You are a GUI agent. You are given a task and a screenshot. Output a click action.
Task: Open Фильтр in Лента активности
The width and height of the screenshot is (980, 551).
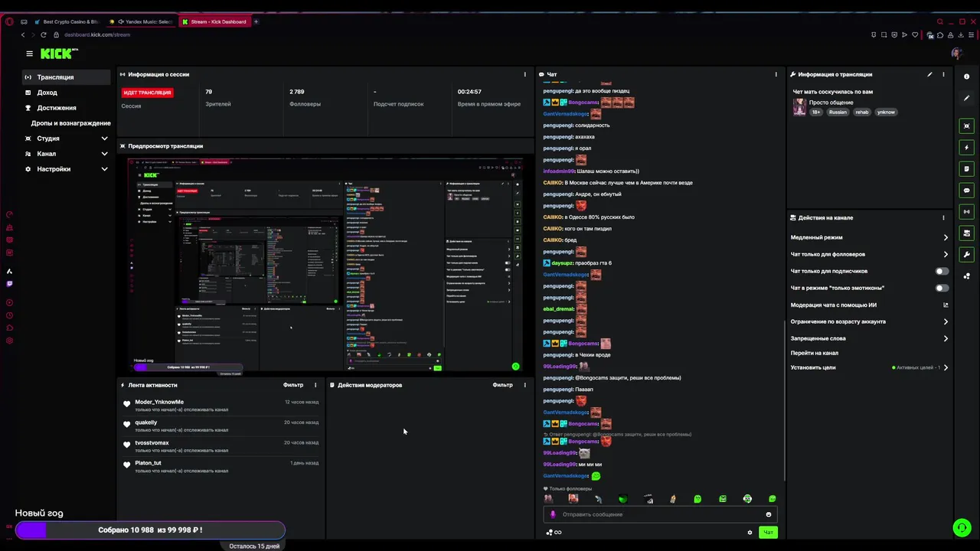(293, 385)
